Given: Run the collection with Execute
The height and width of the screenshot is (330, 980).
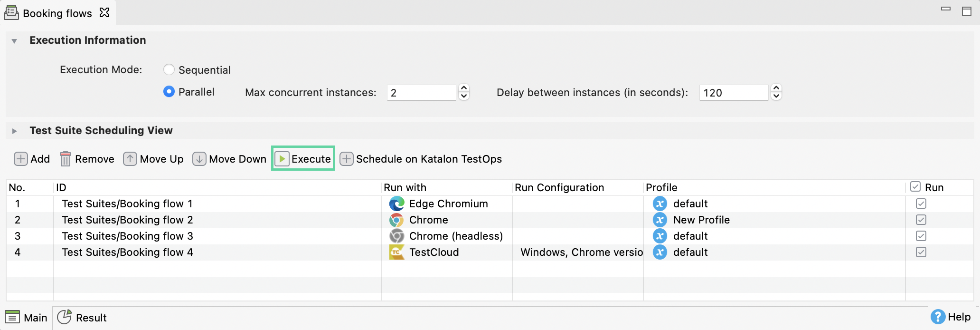Looking at the screenshot, I should tap(303, 159).
